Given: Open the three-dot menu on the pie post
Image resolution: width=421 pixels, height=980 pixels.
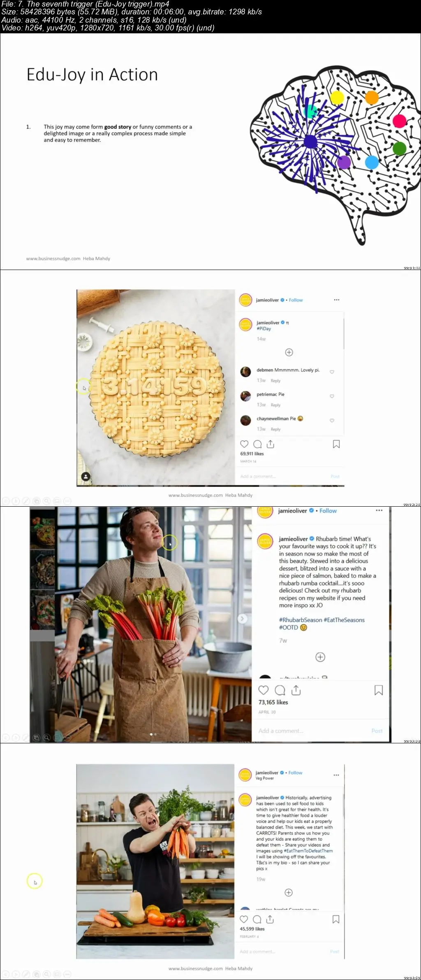Looking at the screenshot, I should coord(337,300).
